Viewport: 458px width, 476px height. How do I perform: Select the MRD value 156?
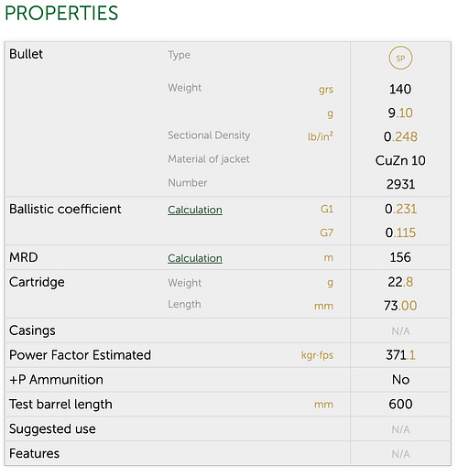click(400, 257)
